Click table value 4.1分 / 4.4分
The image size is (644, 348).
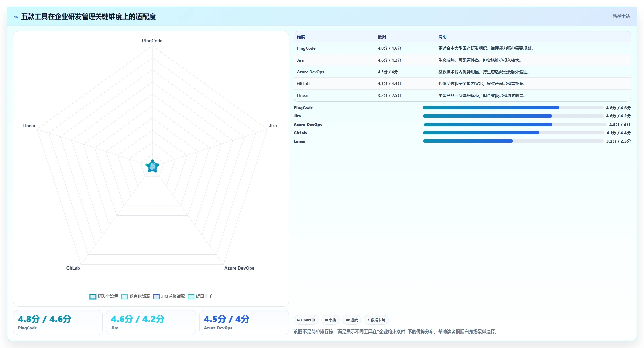(x=389, y=84)
